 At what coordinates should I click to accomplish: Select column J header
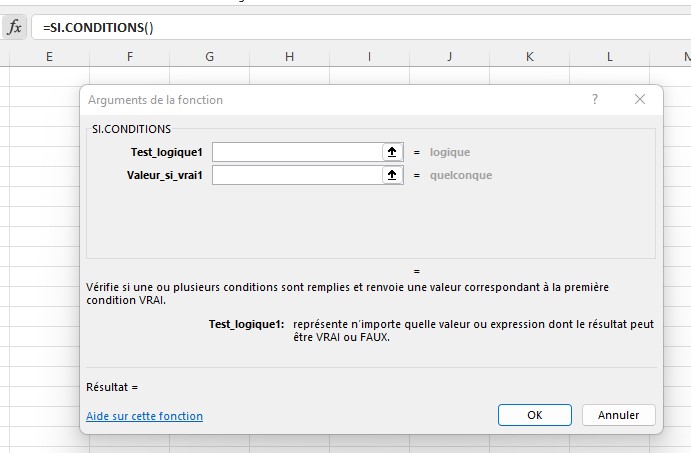coord(449,57)
